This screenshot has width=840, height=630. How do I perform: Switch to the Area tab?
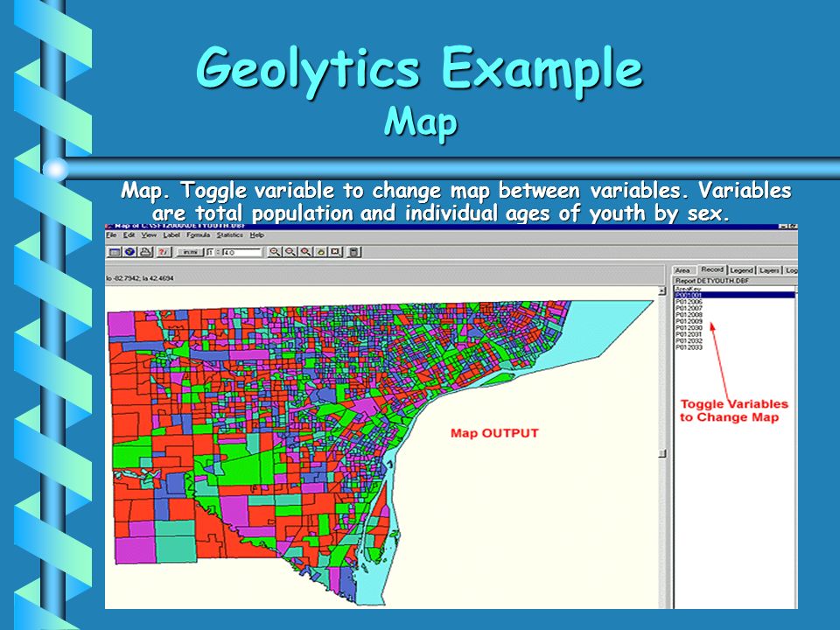(684, 270)
